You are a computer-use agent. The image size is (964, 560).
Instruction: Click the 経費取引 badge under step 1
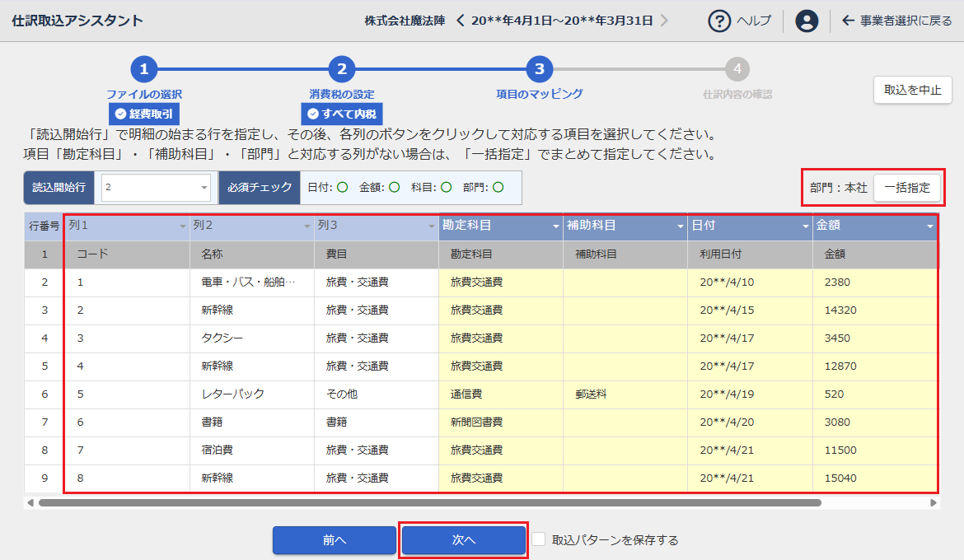tap(144, 114)
